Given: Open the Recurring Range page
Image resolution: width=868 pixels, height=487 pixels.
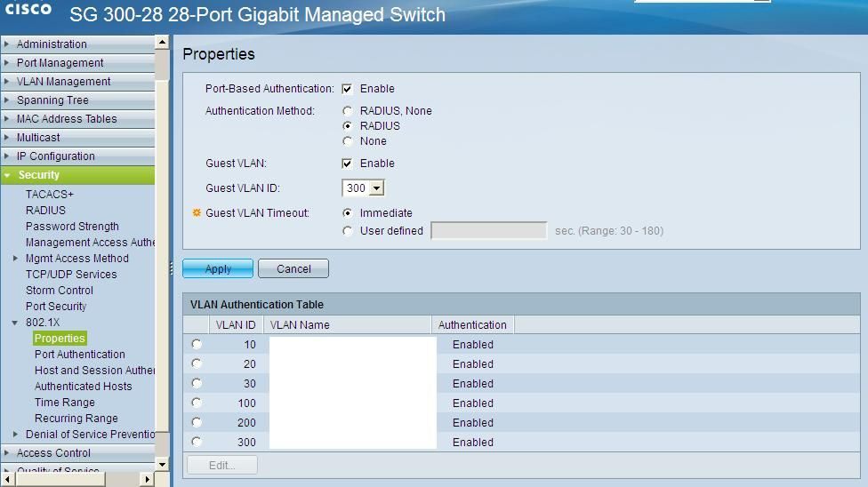Looking at the screenshot, I should click(x=76, y=419).
